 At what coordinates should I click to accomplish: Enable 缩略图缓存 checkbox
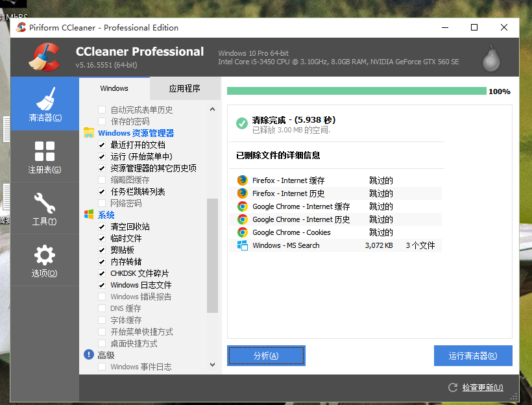click(x=102, y=180)
